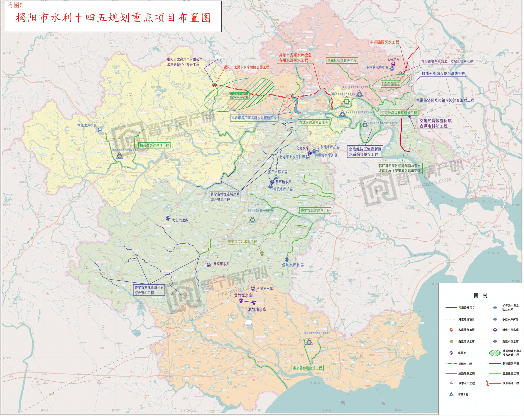Click the 揭东区碧道建设工程 boxed label
Image resolution: width=524 pixels, height=420 pixels.
[342, 61]
